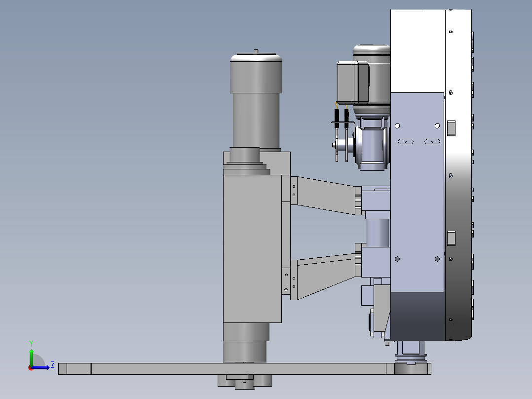The height and width of the screenshot is (399, 532).
Task: Click the right black coil spring
Action: point(346,119)
